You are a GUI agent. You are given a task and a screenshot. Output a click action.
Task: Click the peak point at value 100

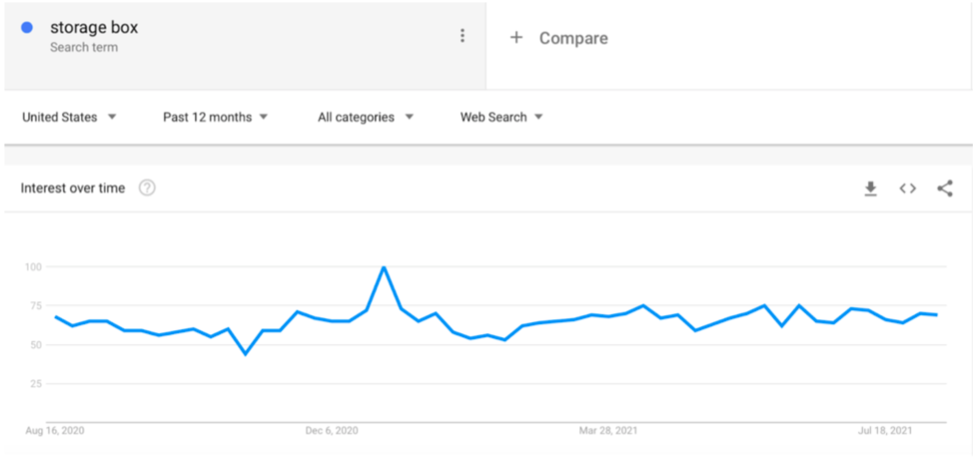pos(384,267)
